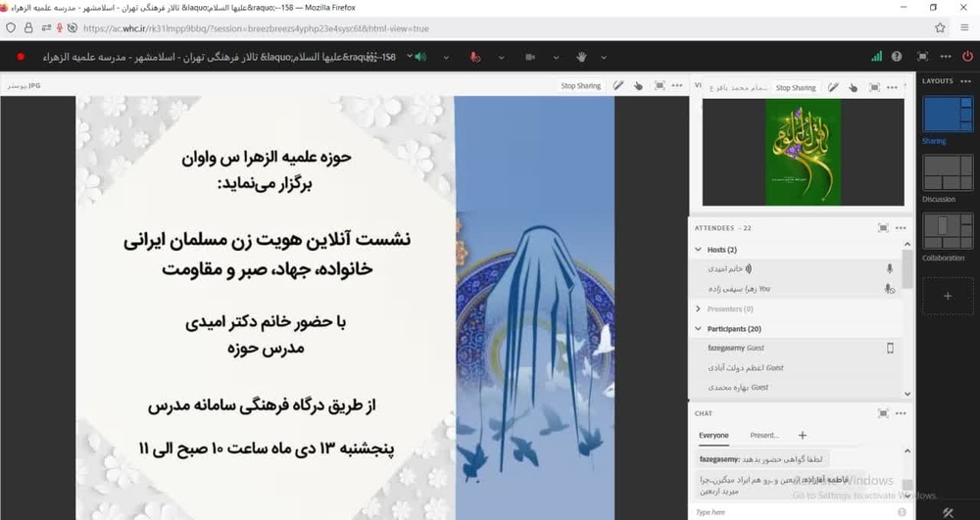Select the pointer hand in poster share pod

[x=638, y=86]
